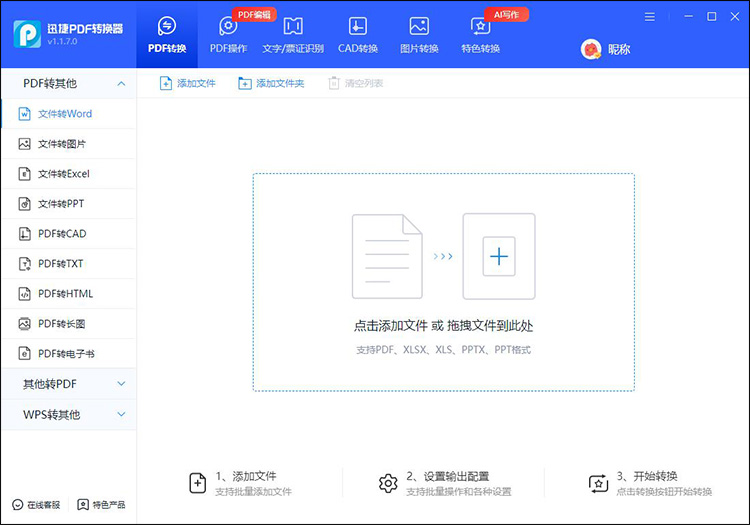Screen dimensions: 750x525
Task: Expand the 其他转PDF section
Action: click(x=121, y=384)
